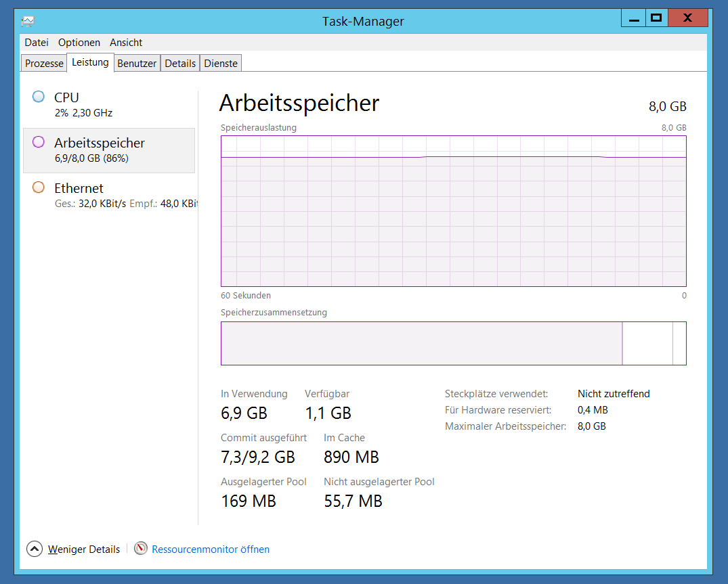Click the Steckplätze verwendet label
728x584 pixels.
tap(496, 394)
